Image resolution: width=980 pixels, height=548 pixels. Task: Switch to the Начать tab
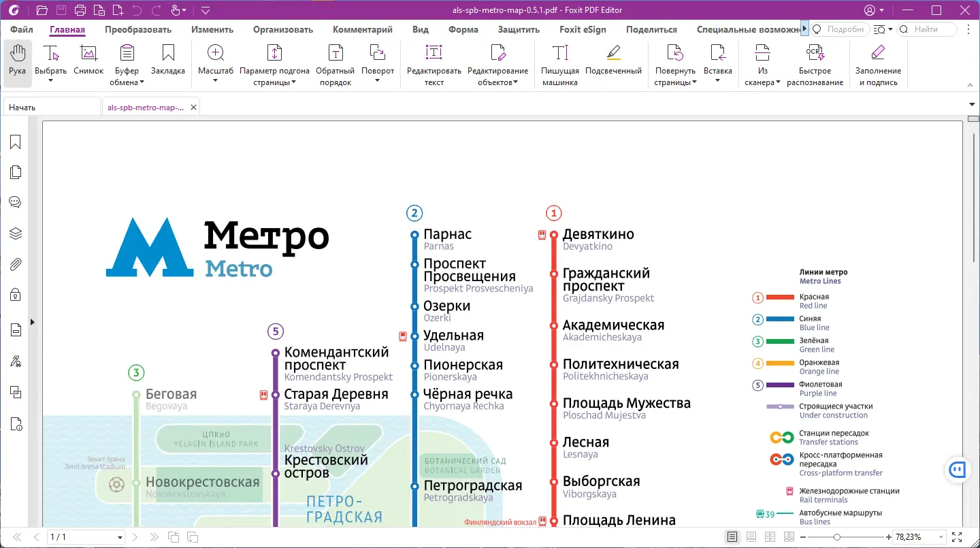22,106
